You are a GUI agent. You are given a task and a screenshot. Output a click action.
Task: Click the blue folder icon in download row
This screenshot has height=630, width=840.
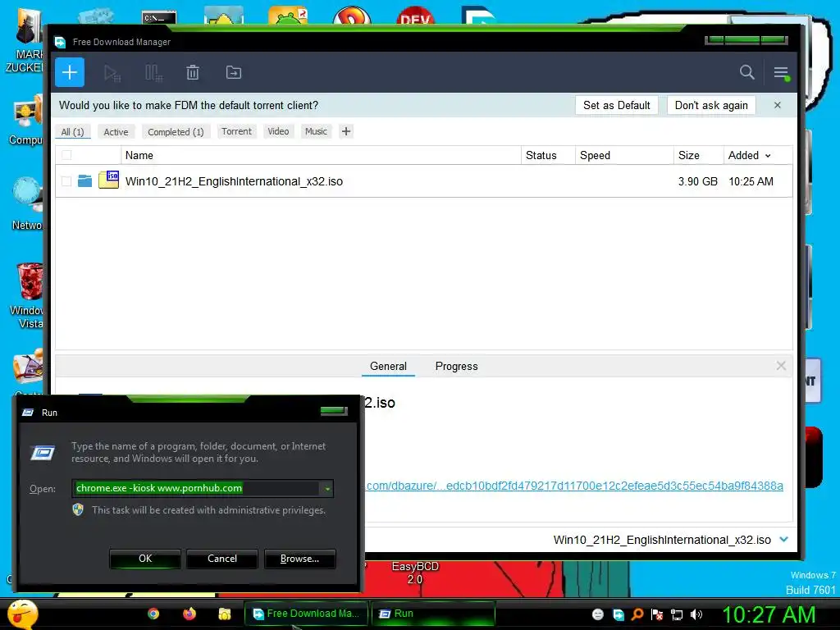pyautogui.click(x=84, y=181)
